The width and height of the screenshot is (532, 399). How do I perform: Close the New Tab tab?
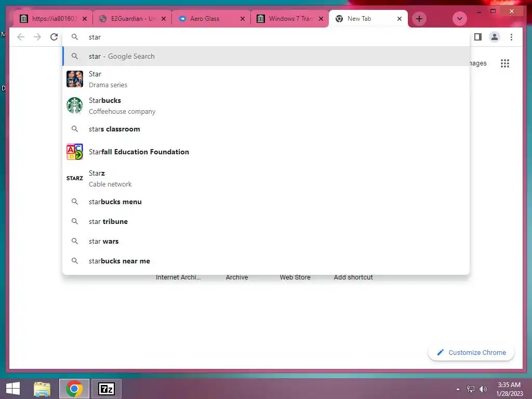(x=400, y=19)
